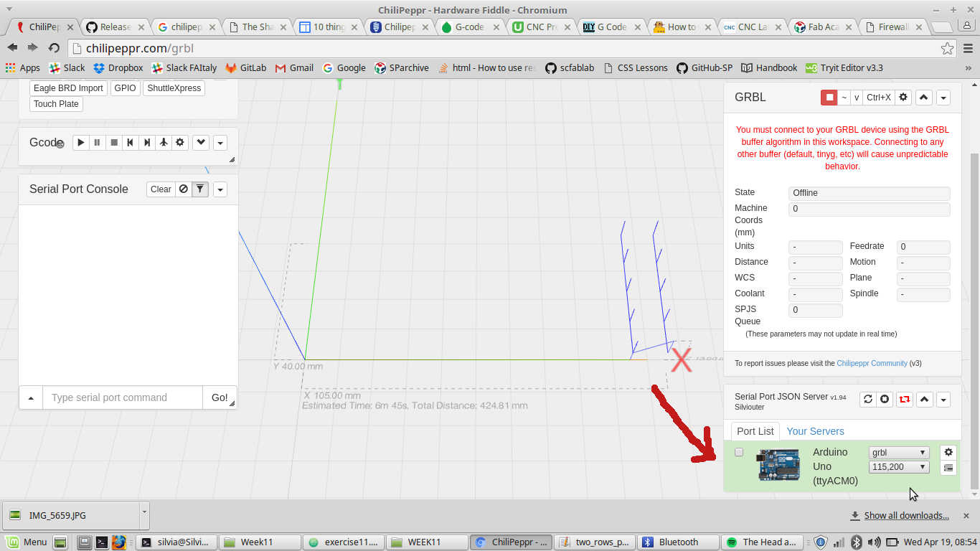The image size is (980, 551).
Task: Switch to the Fab Aca browser tab
Action: [x=821, y=27]
